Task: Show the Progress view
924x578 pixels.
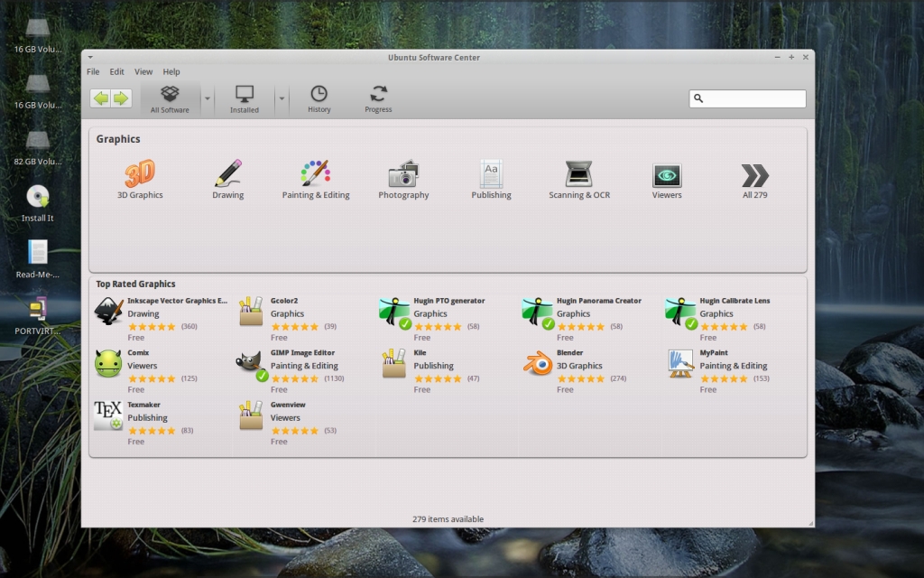Action: coord(378,98)
